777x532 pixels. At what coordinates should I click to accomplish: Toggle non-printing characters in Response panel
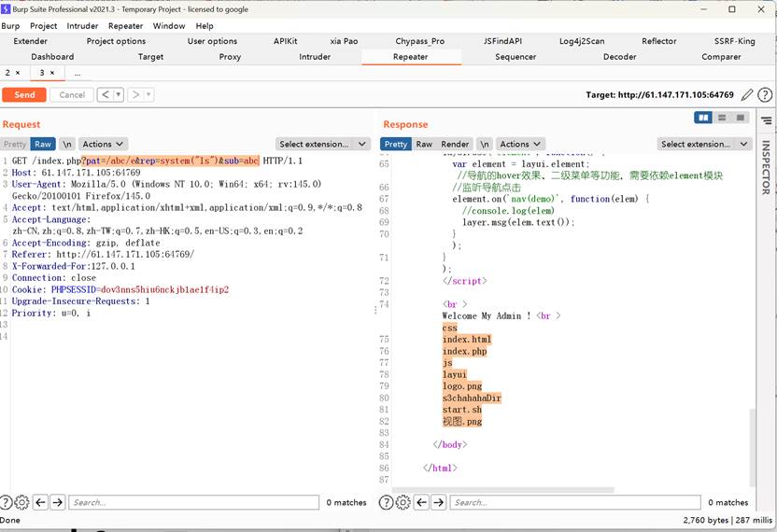pyautogui.click(x=485, y=144)
